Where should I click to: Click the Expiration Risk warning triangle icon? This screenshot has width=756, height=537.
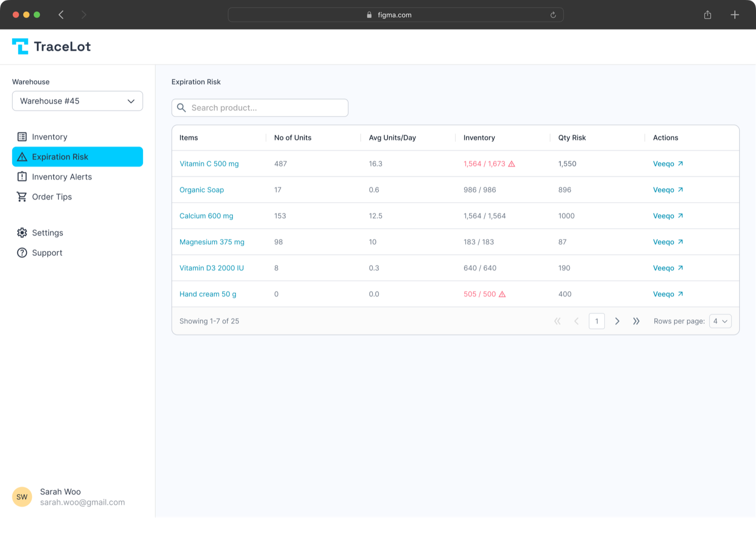pyautogui.click(x=22, y=156)
